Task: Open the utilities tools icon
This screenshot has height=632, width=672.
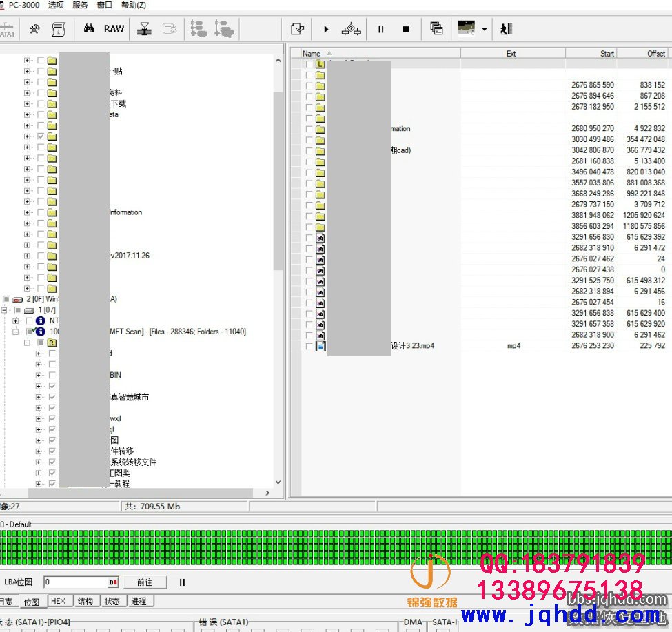Action: pyautogui.click(x=34, y=29)
